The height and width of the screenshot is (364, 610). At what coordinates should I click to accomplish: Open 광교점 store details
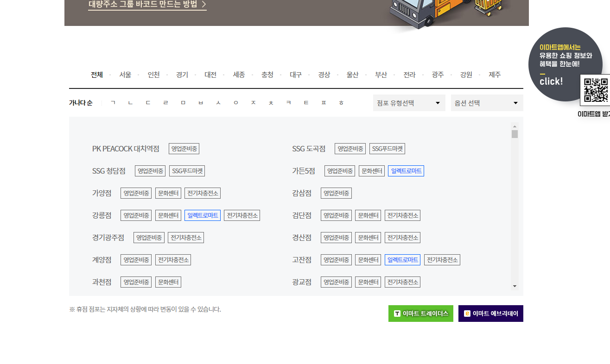(x=302, y=282)
